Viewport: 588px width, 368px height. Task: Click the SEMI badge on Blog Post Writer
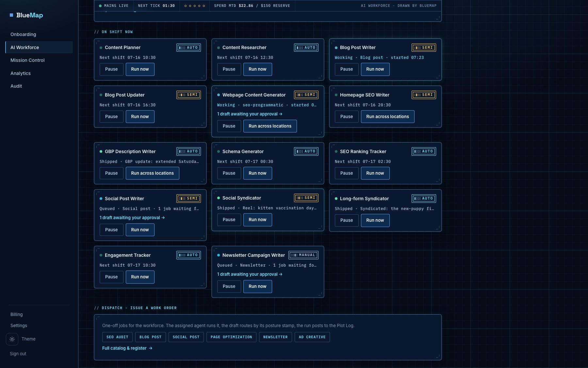click(x=424, y=48)
